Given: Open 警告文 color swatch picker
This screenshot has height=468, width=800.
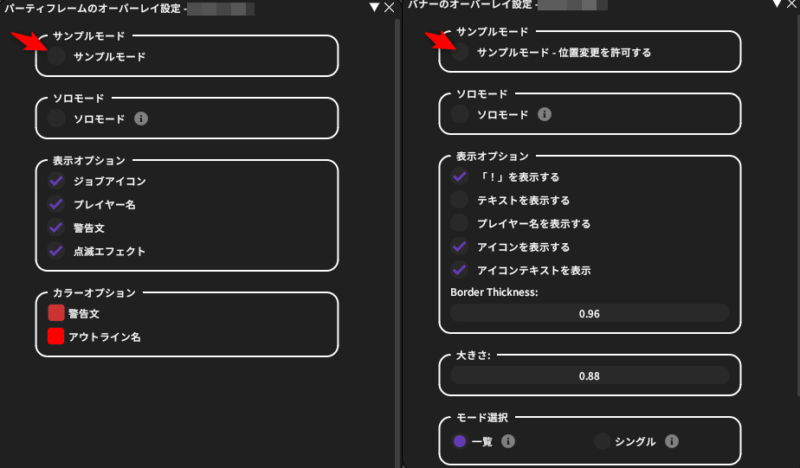Looking at the screenshot, I should (x=57, y=313).
